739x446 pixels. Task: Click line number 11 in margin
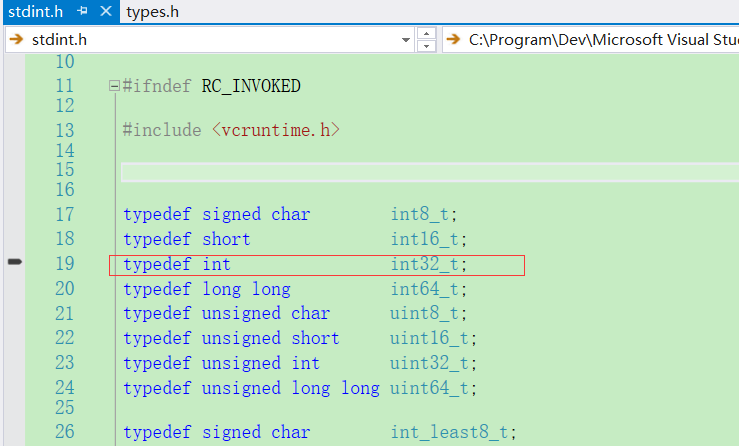click(65, 86)
